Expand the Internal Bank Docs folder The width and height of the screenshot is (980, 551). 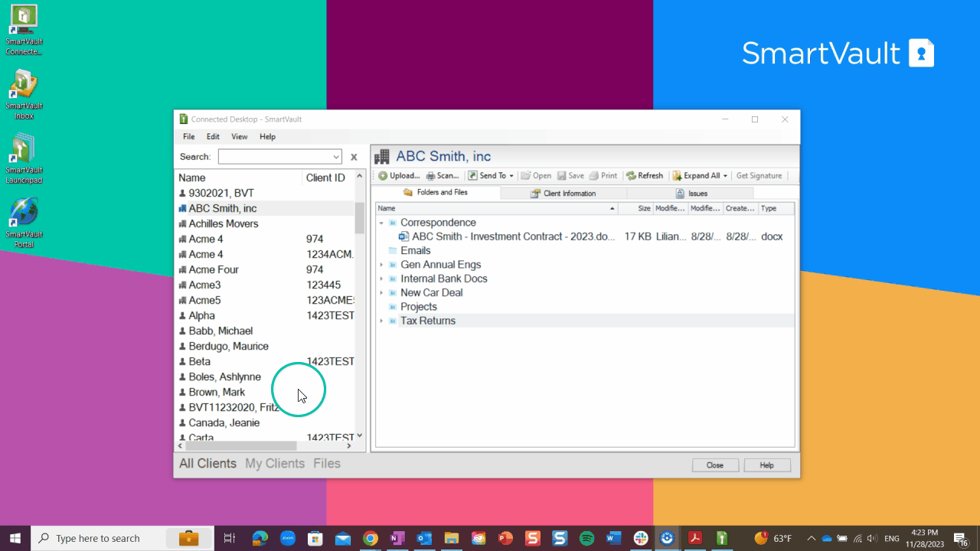[x=381, y=279]
